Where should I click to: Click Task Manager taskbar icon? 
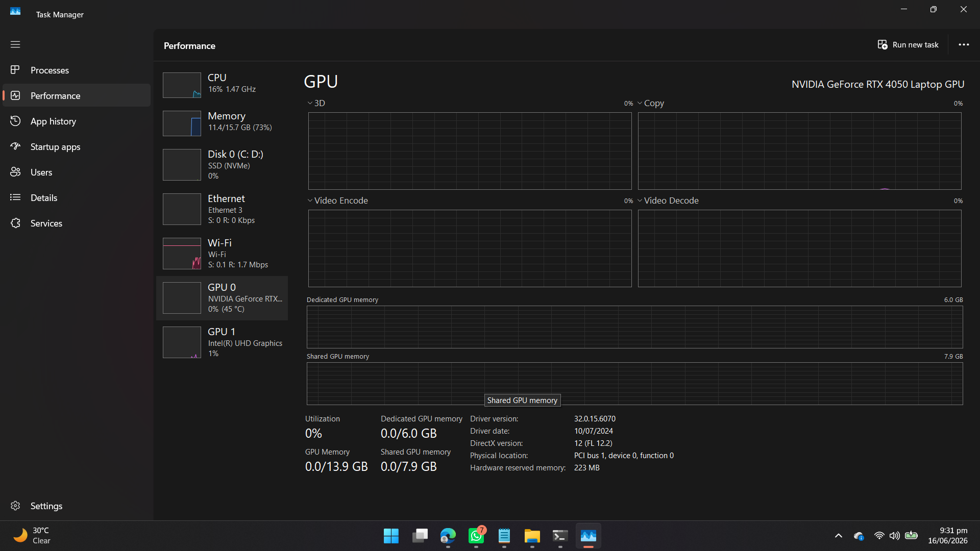click(x=589, y=536)
